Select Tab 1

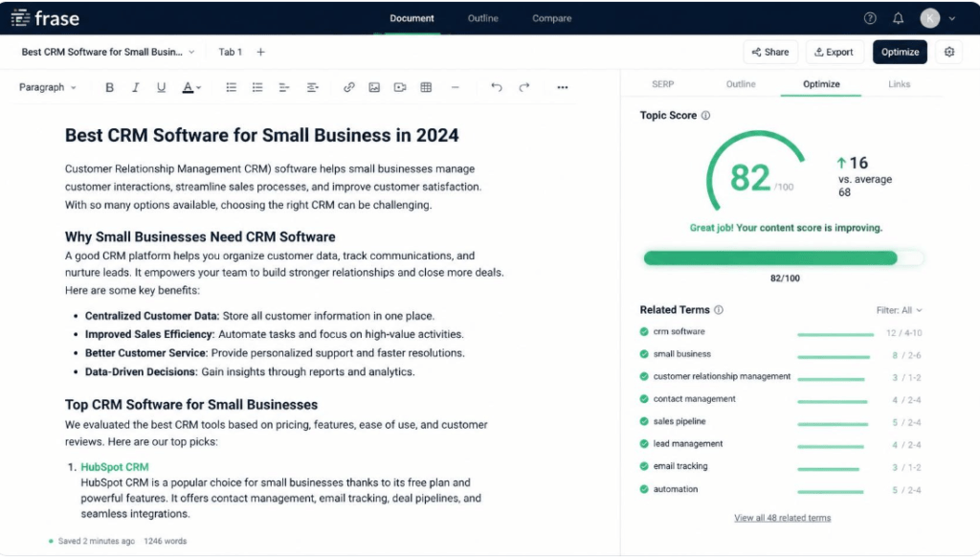(x=230, y=52)
